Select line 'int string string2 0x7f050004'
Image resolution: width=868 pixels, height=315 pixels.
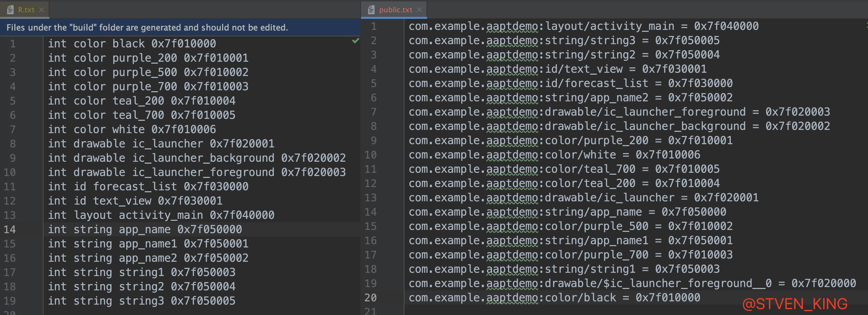coord(142,286)
